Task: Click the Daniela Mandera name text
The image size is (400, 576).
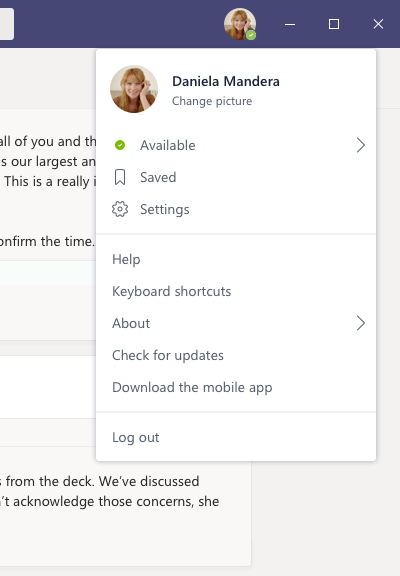Action: click(x=226, y=81)
